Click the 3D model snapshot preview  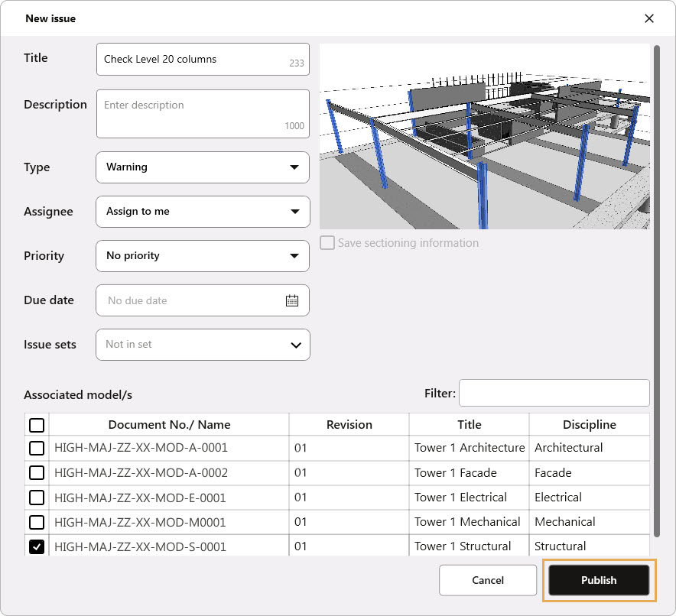484,138
